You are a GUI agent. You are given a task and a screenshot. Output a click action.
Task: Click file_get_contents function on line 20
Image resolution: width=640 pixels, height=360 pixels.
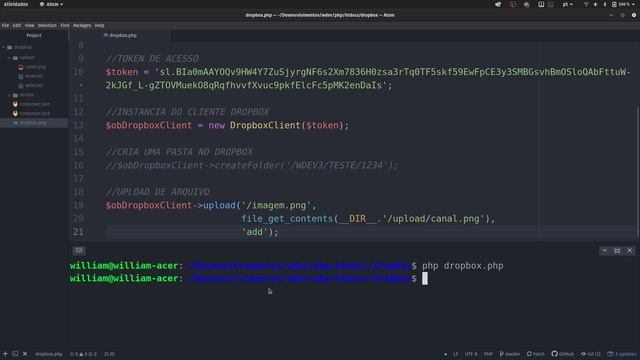coord(287,219)
